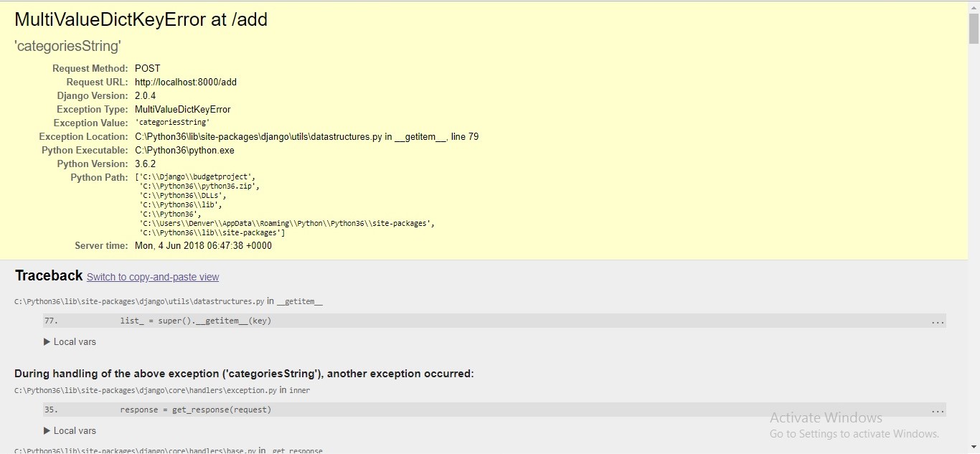Expand code context of response = get_response(request) line
Screen dimensions: 980x454
[195, 410]
